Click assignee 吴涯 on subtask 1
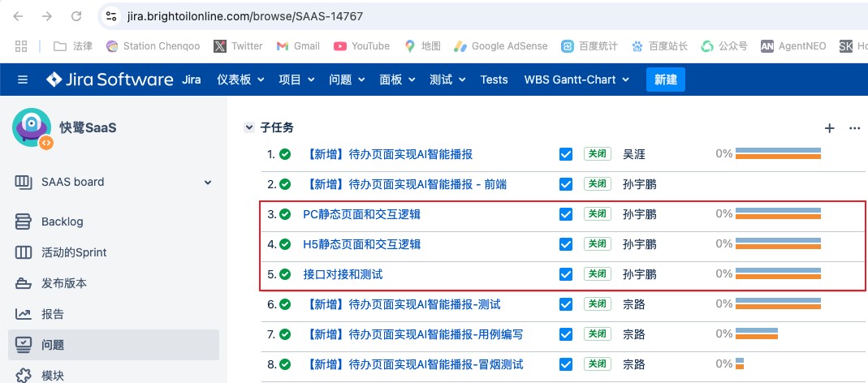The width and height of the screenshot is (868, 383). pyautogui.click(x=634, y=154)
